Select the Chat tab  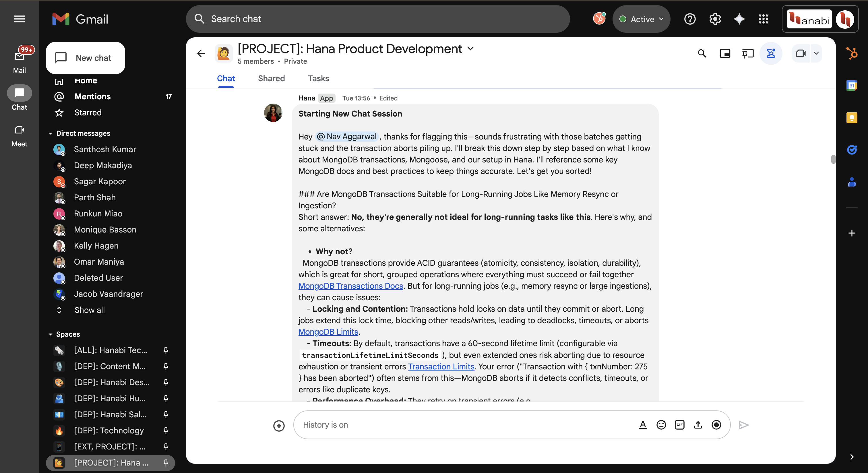point(226,78)
